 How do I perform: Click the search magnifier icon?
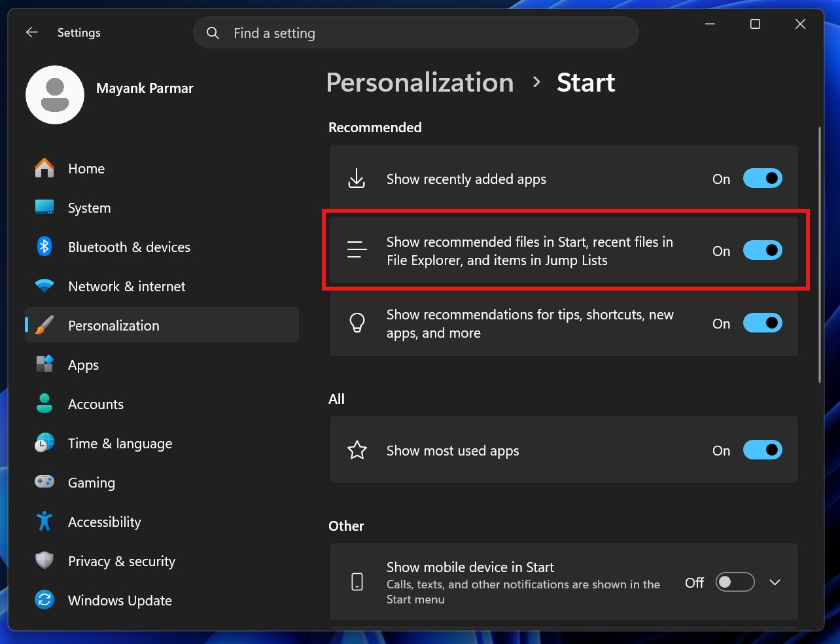(x=213, y=33)
